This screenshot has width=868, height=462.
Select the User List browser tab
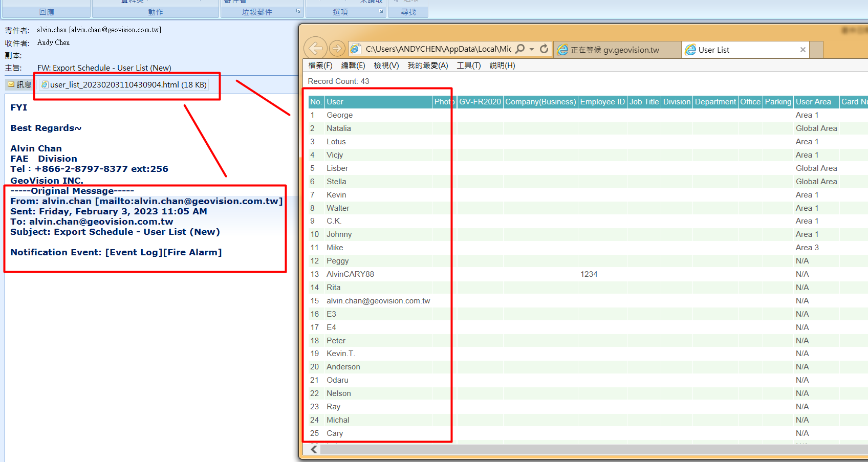coord(746,50)
